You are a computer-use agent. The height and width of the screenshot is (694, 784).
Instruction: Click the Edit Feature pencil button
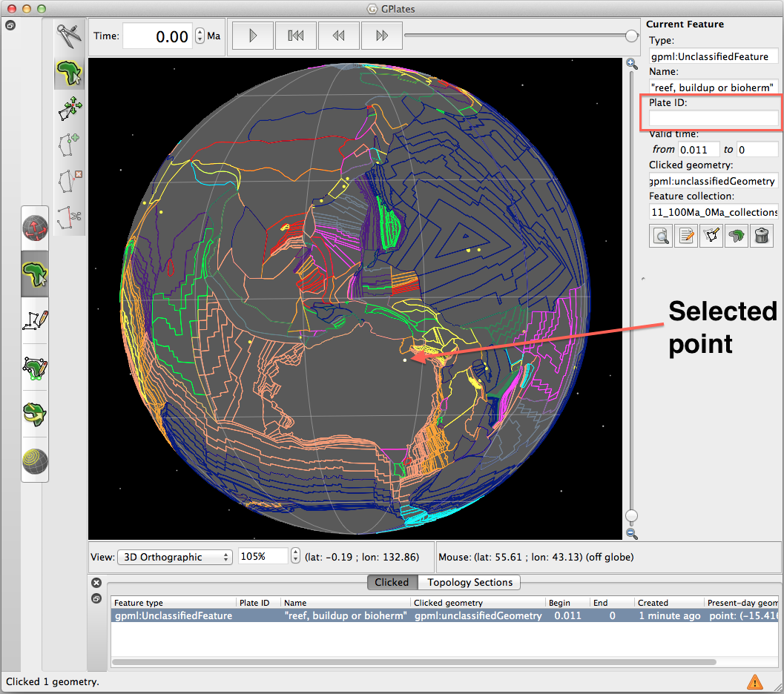coord(686,236)
